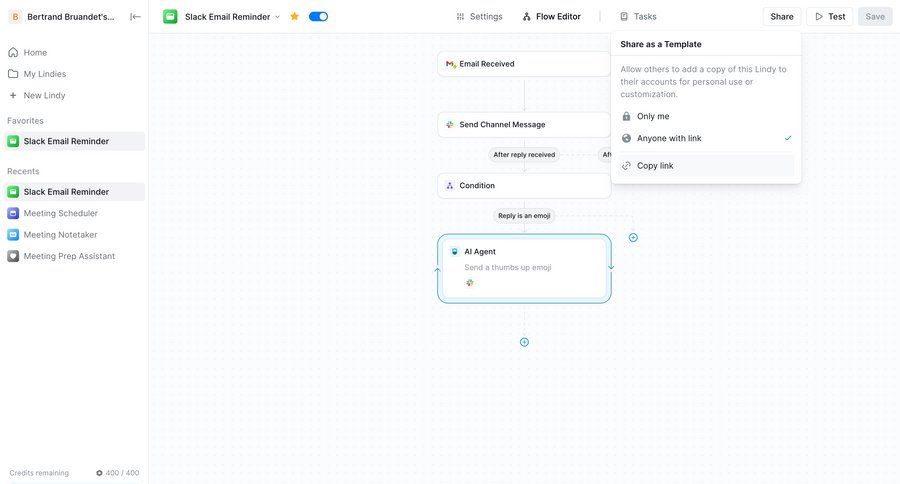The image size is (900, 484).
Task: Unfavorite using the yellow star icon
Action: [x=294, y=17]
